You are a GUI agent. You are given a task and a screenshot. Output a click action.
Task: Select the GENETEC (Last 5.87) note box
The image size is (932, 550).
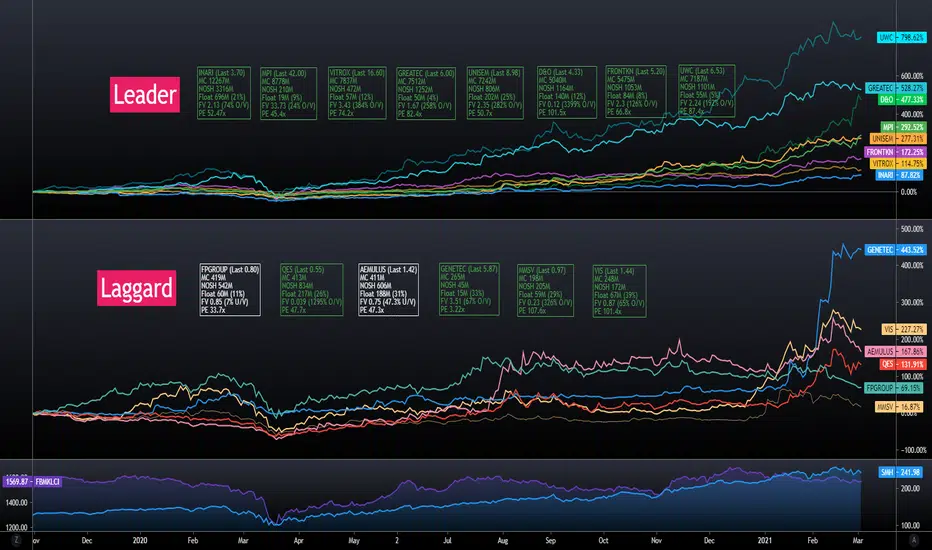click(x=469, y=289)
